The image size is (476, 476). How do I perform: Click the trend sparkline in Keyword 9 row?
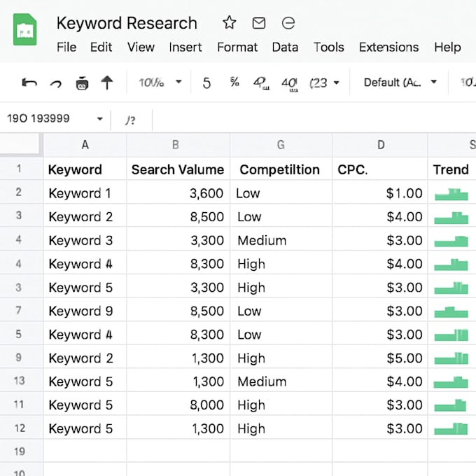(x=451, y=312)
